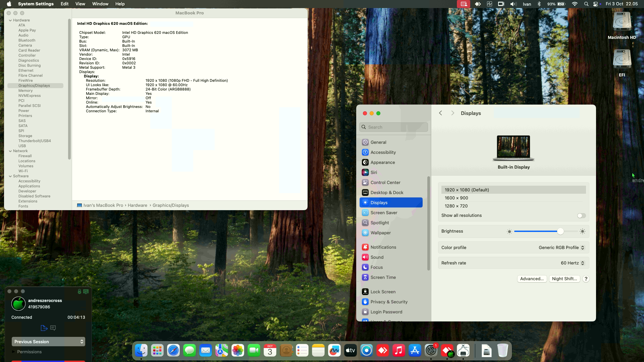644x362 pixels.
Task: Collapse Software tree in System Information
Action: pos(10,176)
